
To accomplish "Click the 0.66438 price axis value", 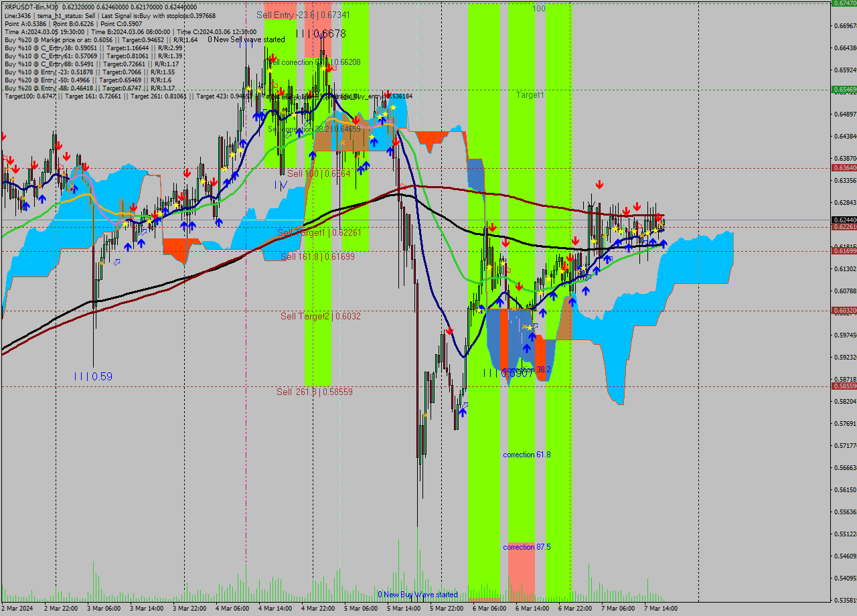I will point(845,48).
